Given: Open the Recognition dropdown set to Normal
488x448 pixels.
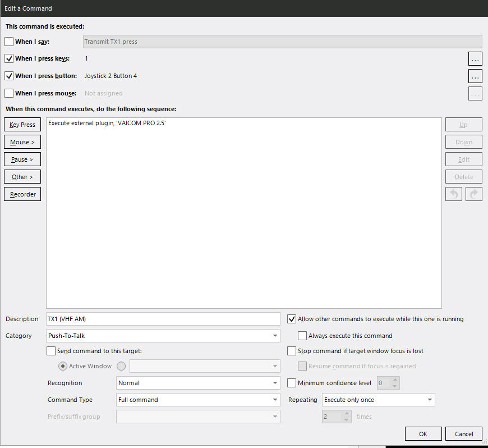Looking at the screenshot, I should [x=198, y=383].
